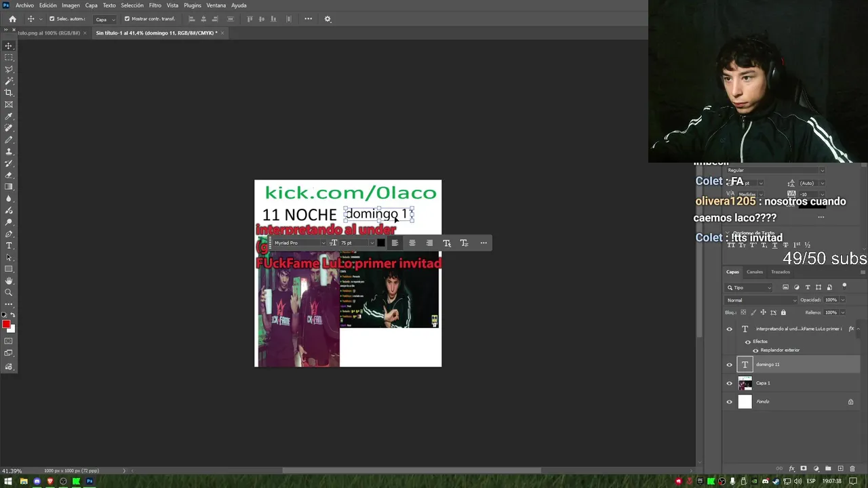Click zoom level 41.39% field
This screenshot has width=868, height=488.
[12, 470]
